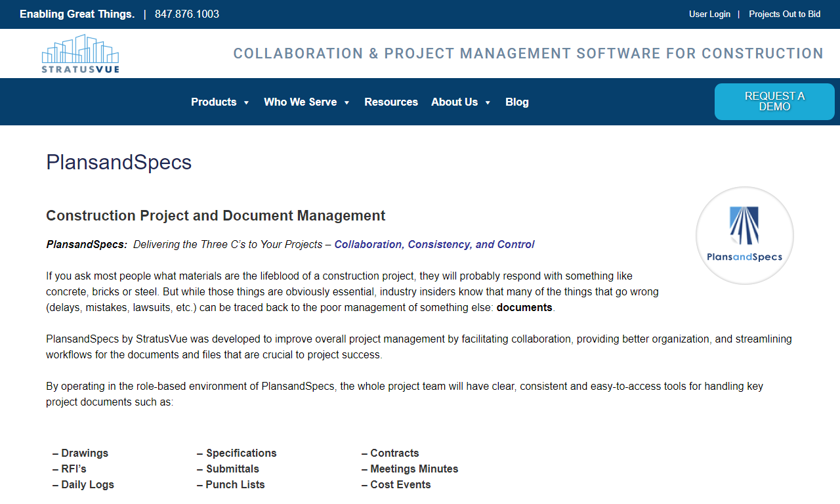840x504 pixels.
Task: Click the PlansandSpecs page heading
Action: [x=119, y=162]
